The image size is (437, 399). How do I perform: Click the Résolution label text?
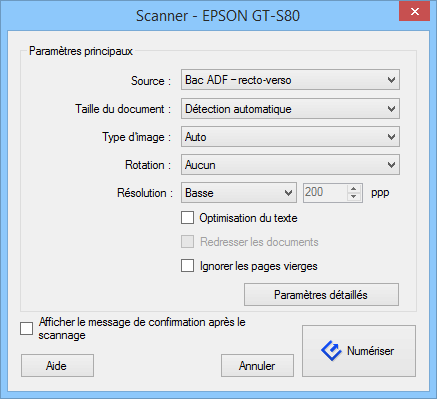[x=145, y=193]
